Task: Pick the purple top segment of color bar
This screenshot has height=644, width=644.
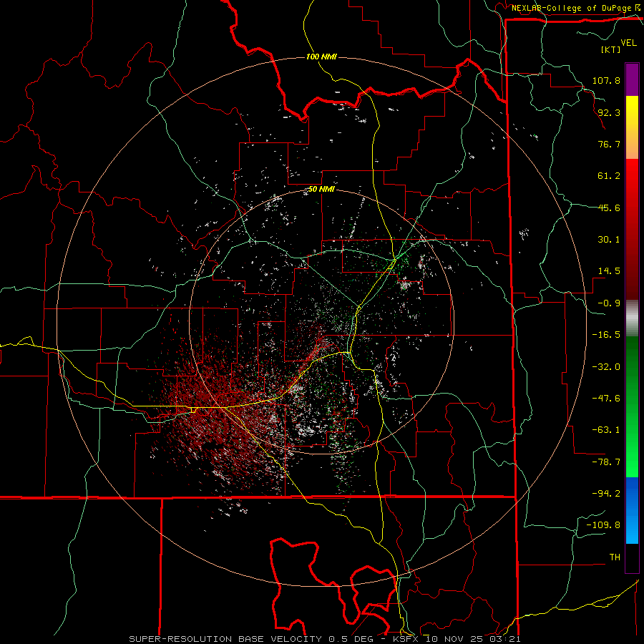Action: point(632,79)
